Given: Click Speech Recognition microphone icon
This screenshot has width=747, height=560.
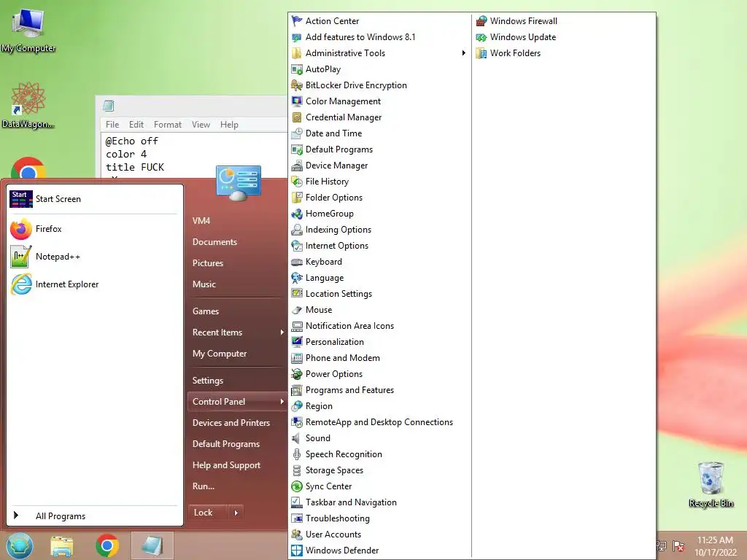Looking at the screenshot, I should click(x=297, y=454).
